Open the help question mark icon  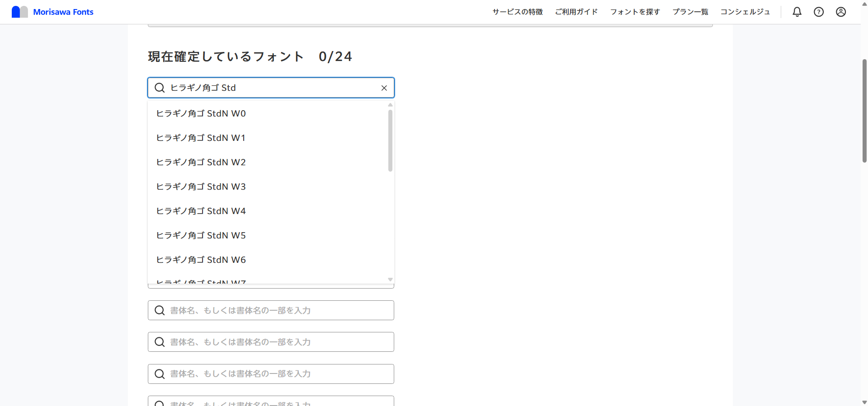coord(819,12)
